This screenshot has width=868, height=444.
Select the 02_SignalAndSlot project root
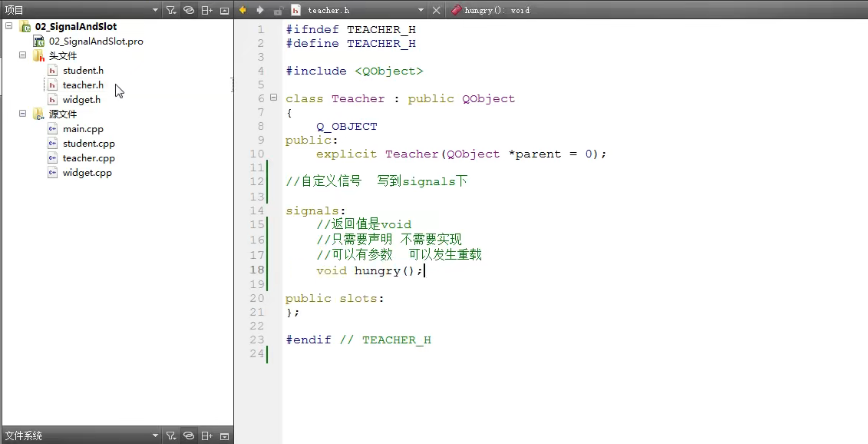(76, 27)
